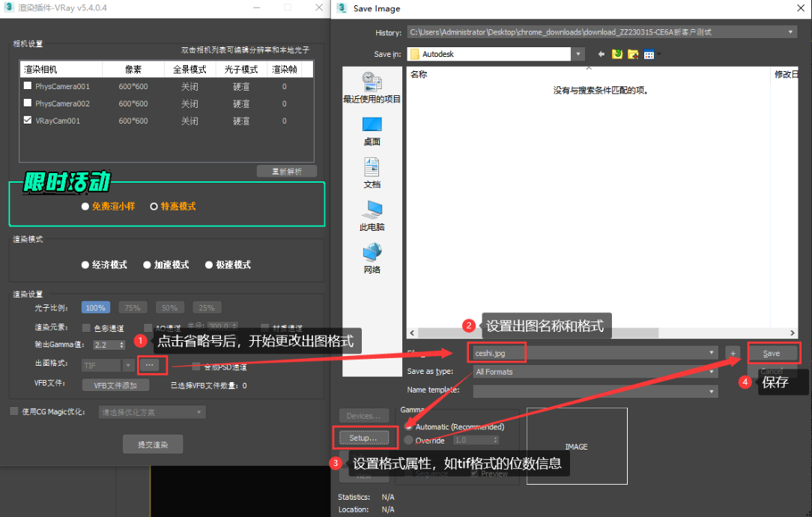Expand the Name template dropdown
This screenshot has width=812, height=517.
(711, 391)
